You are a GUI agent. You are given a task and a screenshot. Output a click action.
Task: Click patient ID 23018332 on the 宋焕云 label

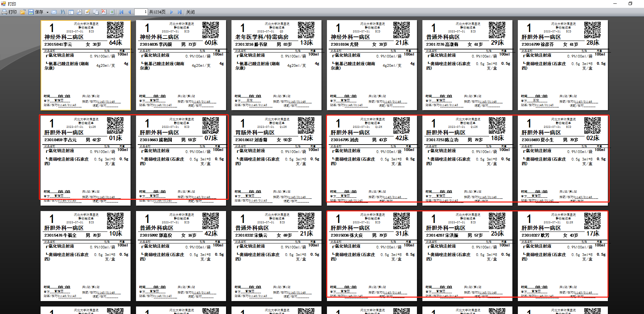click(244, 235)
